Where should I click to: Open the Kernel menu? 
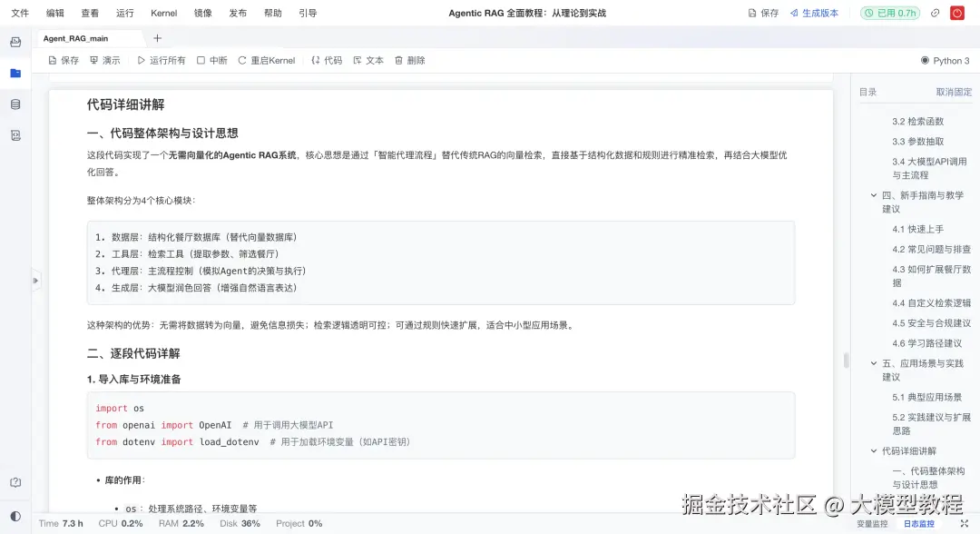coord(163,13)
